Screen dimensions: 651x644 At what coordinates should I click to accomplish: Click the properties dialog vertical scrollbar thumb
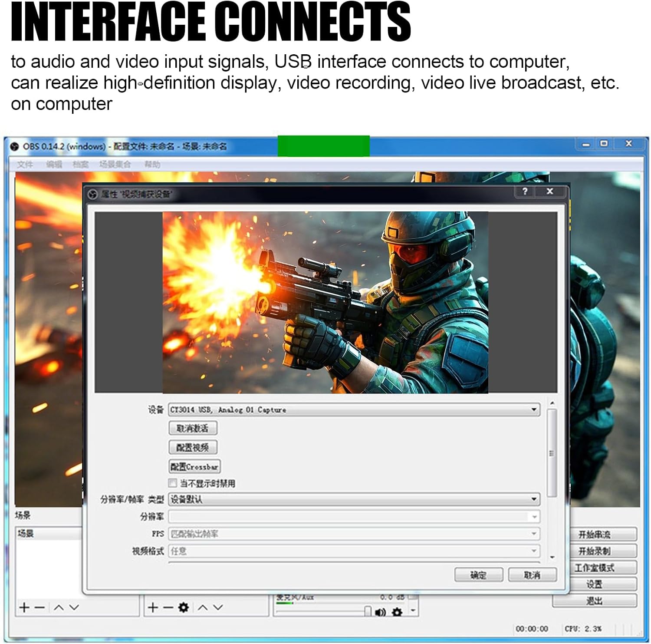(x=552, y=453)
